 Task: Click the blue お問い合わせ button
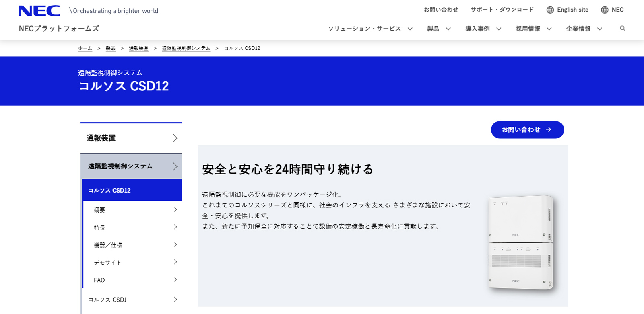point(527,130)
